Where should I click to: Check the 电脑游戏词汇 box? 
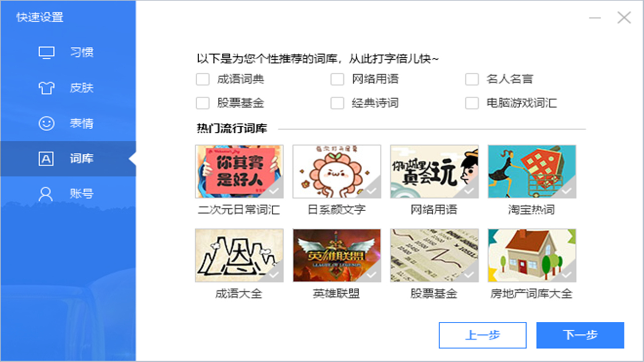(x=471, y=103)
